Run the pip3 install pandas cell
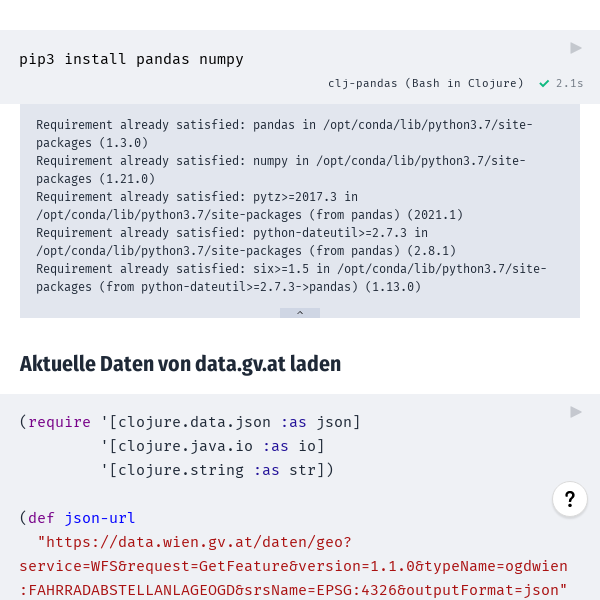Viewport: 600px width, 600px height. [x=576, y=48]
